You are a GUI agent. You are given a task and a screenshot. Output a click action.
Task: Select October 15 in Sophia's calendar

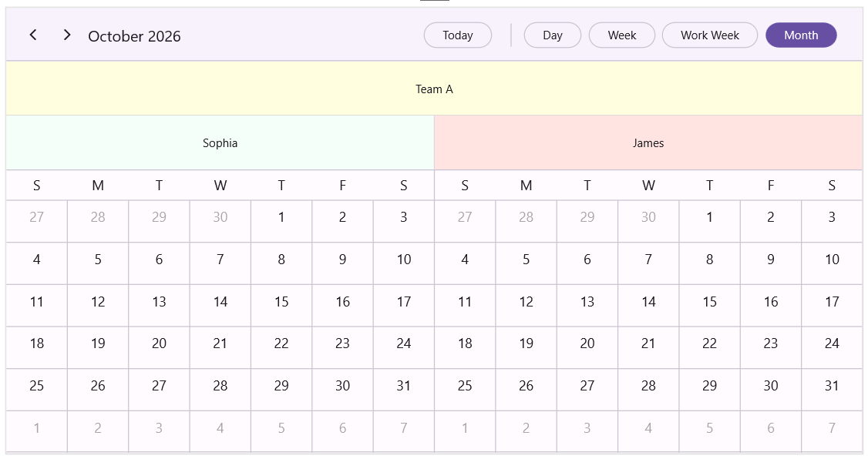coord(281,305)
